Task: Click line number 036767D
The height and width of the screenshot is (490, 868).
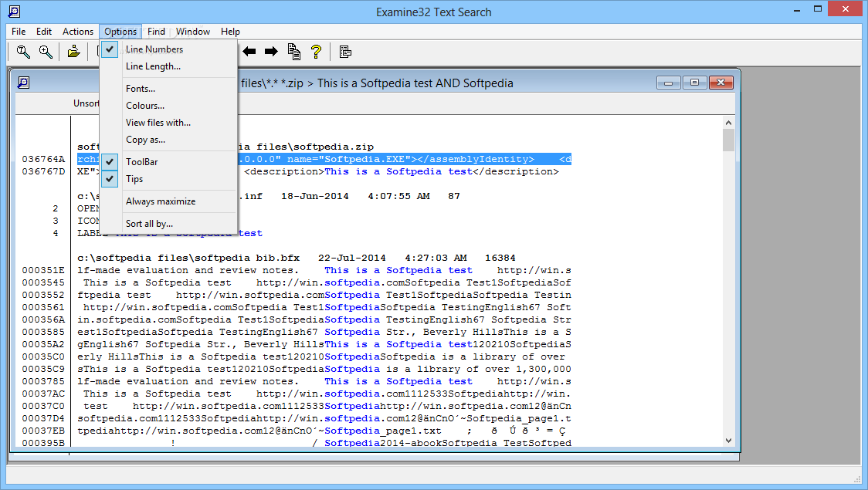Action: pos(43,171)
